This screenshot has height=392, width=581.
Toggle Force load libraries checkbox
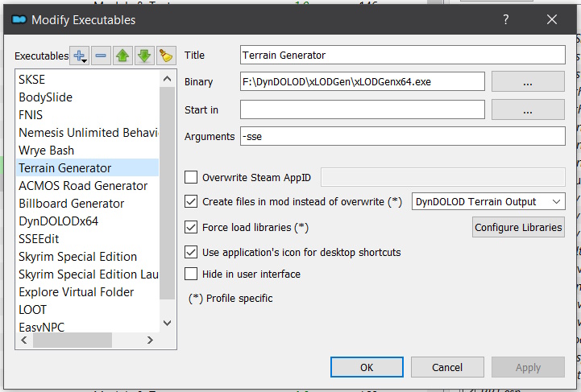click(191, 227)
